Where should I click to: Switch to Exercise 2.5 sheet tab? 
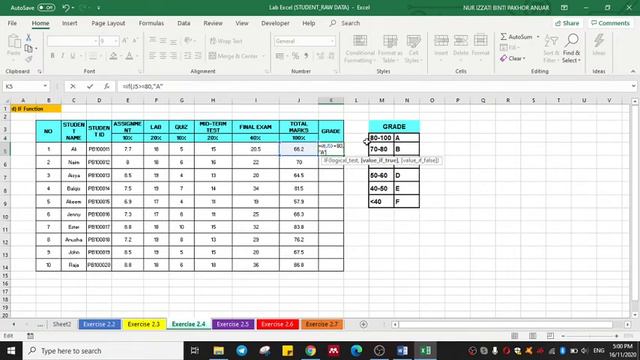(233, 324)
